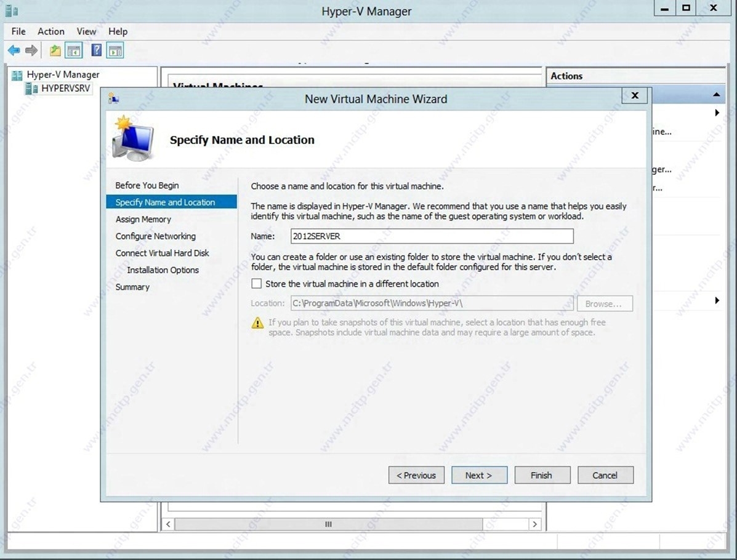Click the Next button in wizard
The height and width of the screenshot is (560, 737).
[x=480, y=475]
